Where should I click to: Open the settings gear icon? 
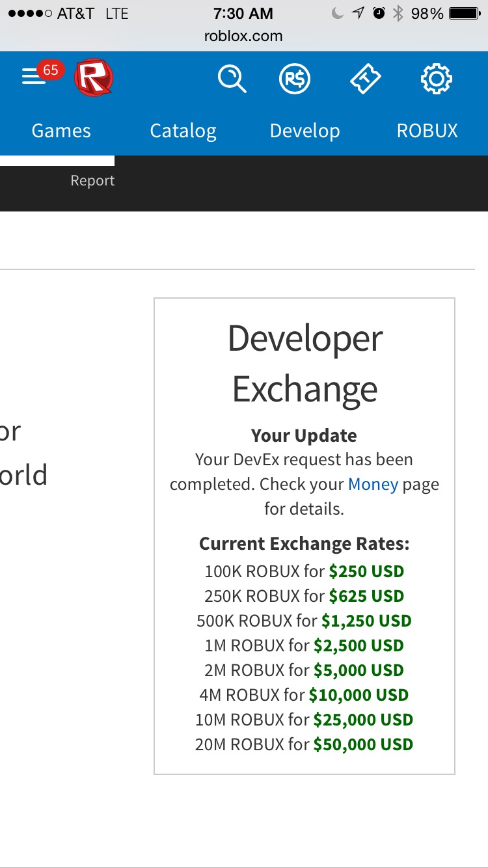pyautogui.click(x=436, y=79)
